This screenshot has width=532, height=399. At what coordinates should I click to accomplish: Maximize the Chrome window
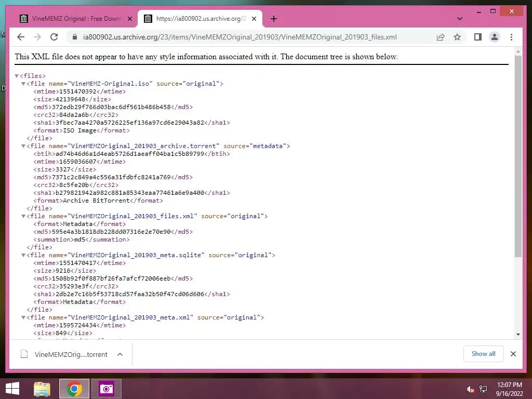[x=493, y=11]
